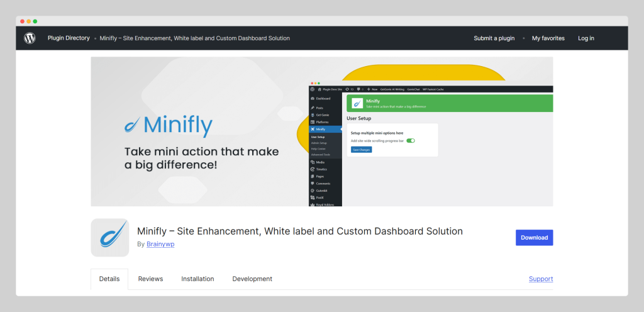
Task: Click the blue Minifly swoosh logo in the banner
Action: pyautogui.click(x=132, y=125)
